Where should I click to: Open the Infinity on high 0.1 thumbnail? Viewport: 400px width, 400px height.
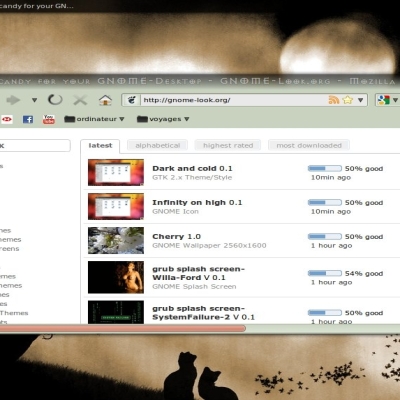point(116,206)
